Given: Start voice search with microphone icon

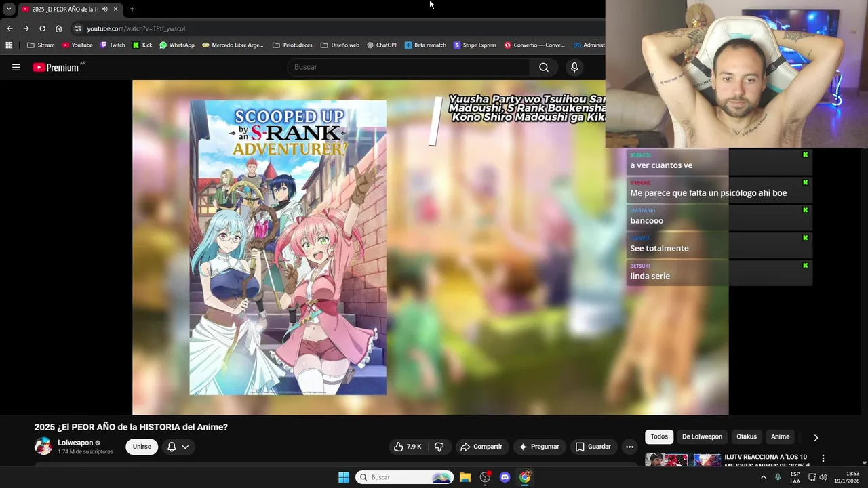Looking at the screenshot, I should pyautogui.click(x=574, y=67).
